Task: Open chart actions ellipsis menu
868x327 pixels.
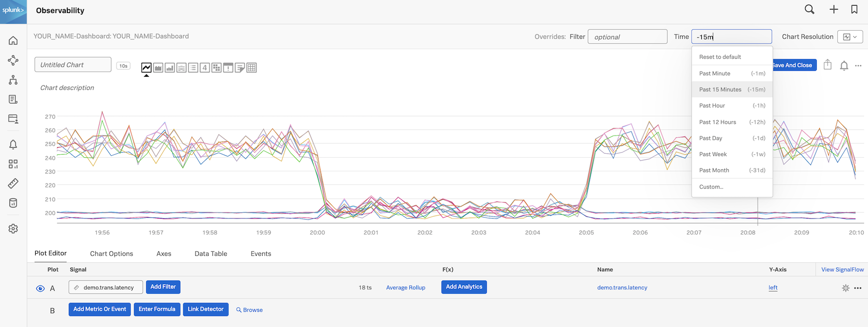Action: (858, 66)
